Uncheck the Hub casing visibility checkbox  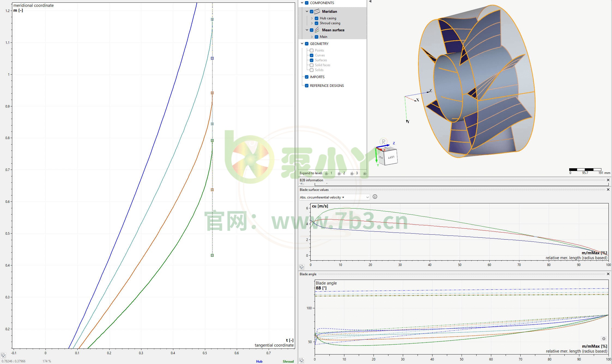316,18
